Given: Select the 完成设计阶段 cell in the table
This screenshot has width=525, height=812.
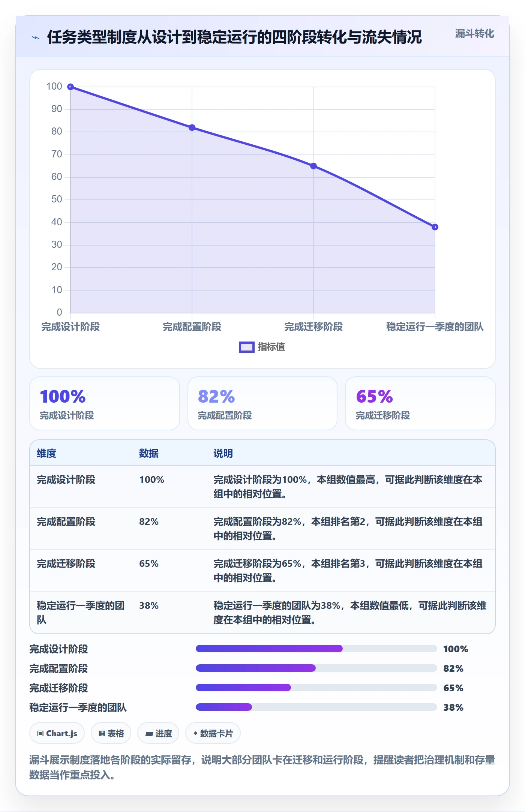Looking at the screenshot, I should pyautogui.click(x=66, y=480).
